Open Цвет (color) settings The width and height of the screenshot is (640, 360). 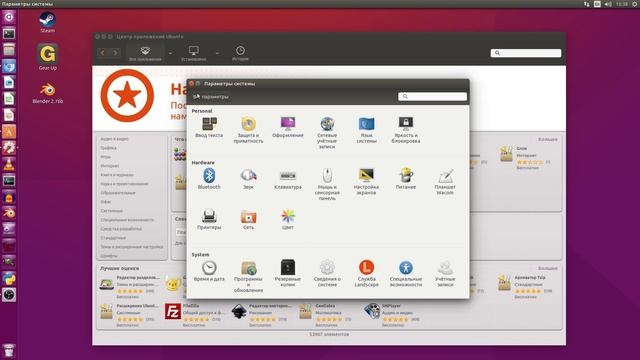click(x=288, y=219)
